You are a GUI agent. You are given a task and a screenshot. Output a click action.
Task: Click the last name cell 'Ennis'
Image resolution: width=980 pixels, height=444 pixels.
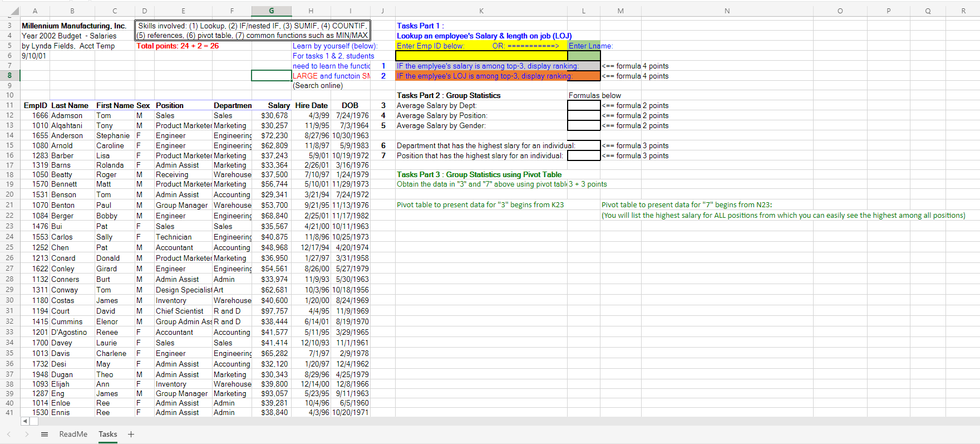[72, 412]
